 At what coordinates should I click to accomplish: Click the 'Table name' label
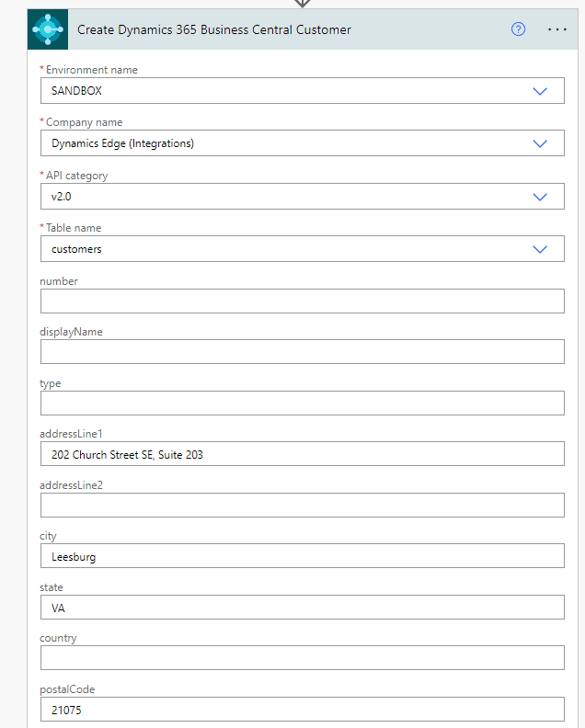[74, 228]
